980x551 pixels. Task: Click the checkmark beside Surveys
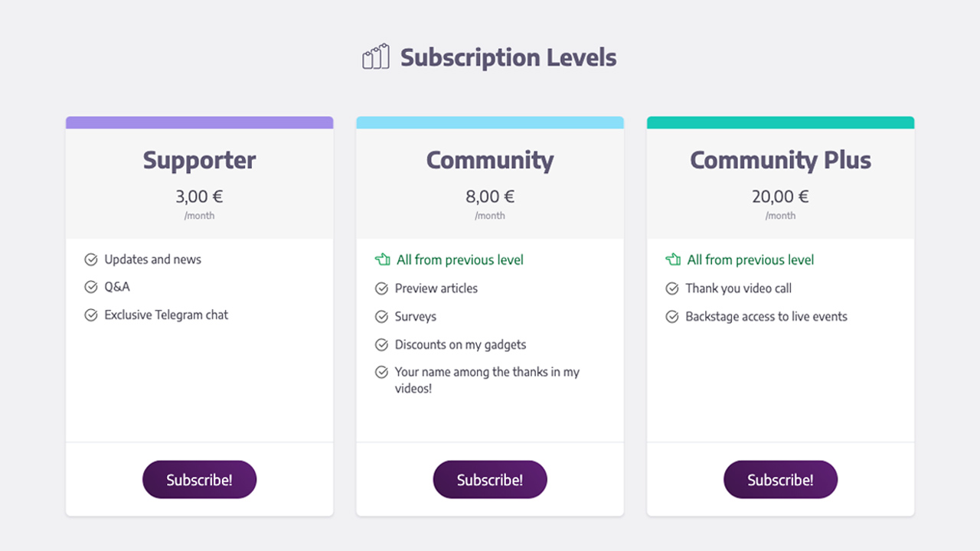coord(382,316)
